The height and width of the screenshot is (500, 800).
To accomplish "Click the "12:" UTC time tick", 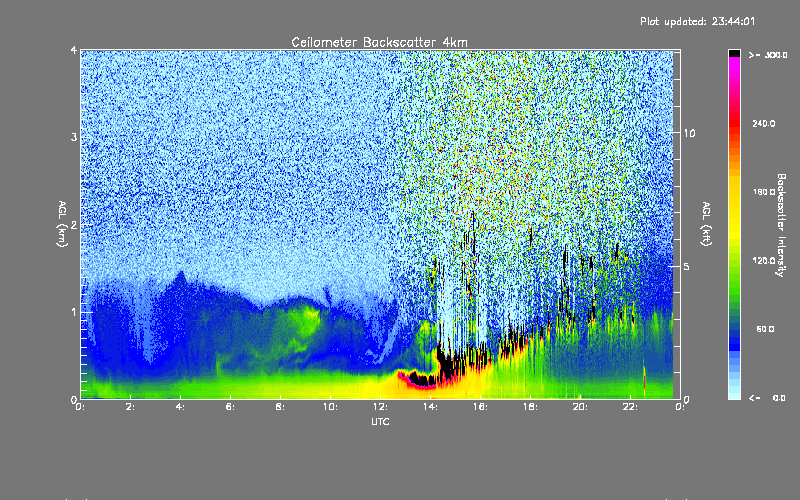I will click(x=380, y=407).
